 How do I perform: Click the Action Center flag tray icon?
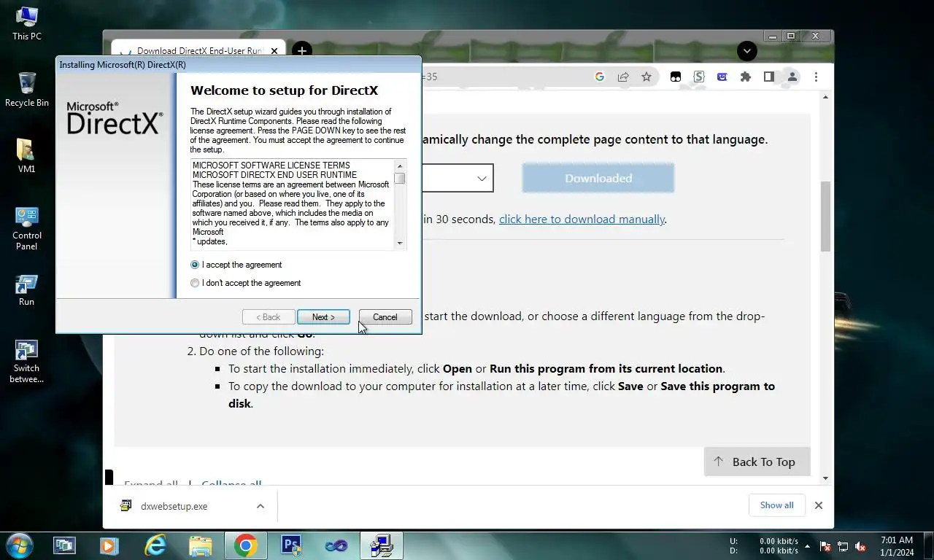tap(825, 546)
